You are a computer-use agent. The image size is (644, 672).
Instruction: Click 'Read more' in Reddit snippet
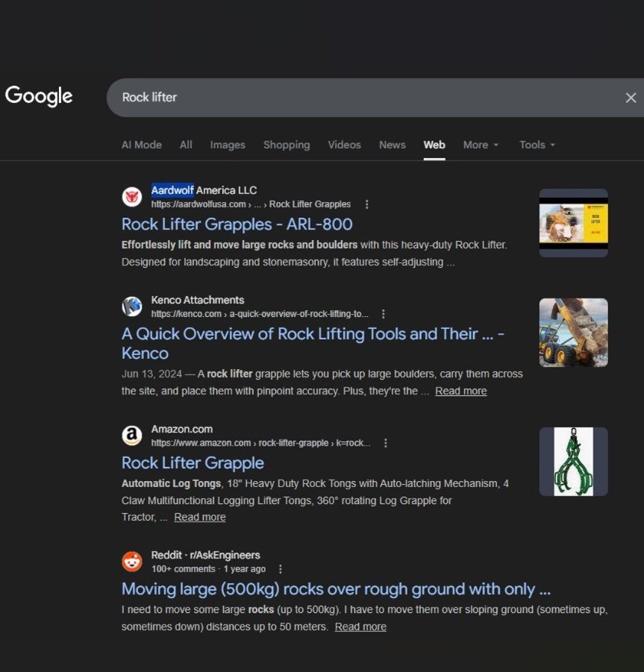tap(360, 627)
